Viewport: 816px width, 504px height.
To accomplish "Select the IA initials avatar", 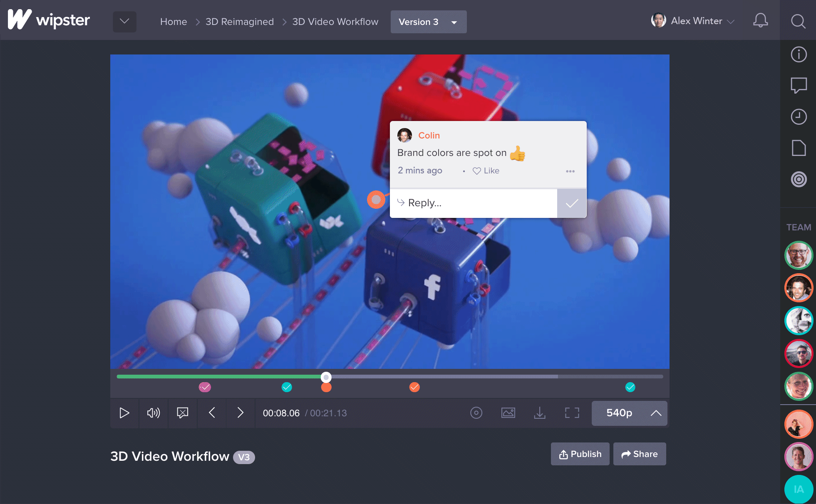I will [799, 489].
